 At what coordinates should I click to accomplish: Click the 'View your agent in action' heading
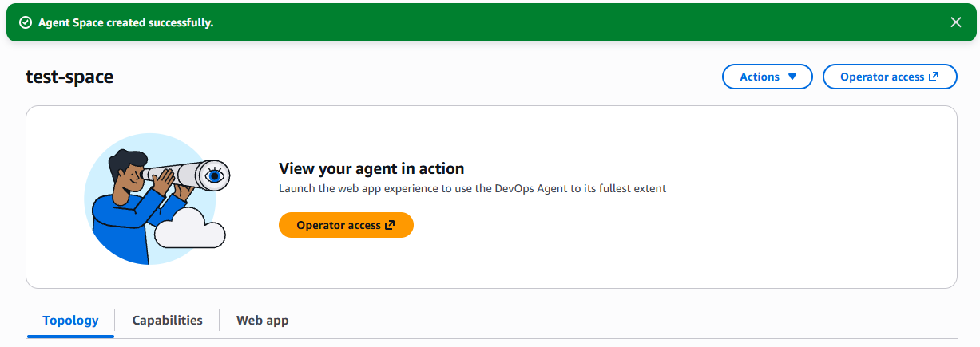(x=371, y=168)
